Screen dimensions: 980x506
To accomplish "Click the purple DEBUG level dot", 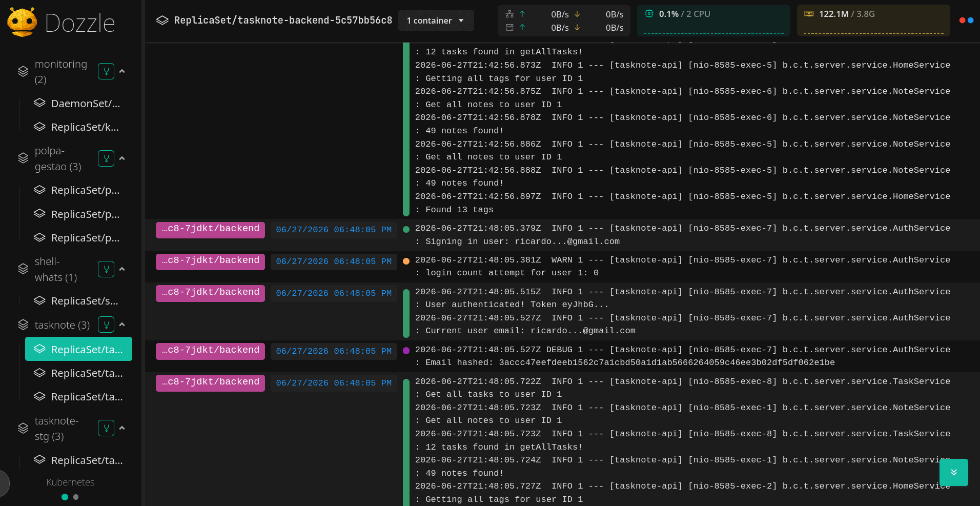I will click(406, 351).
